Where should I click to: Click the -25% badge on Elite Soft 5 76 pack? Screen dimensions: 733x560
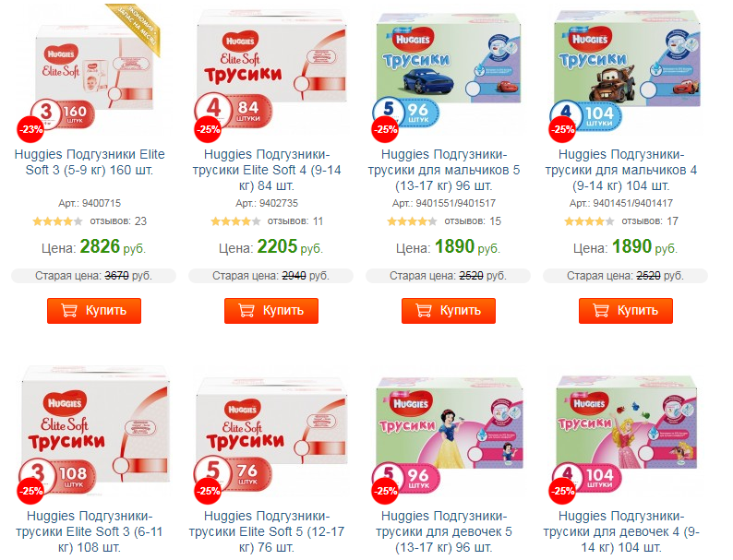(208, 491)
